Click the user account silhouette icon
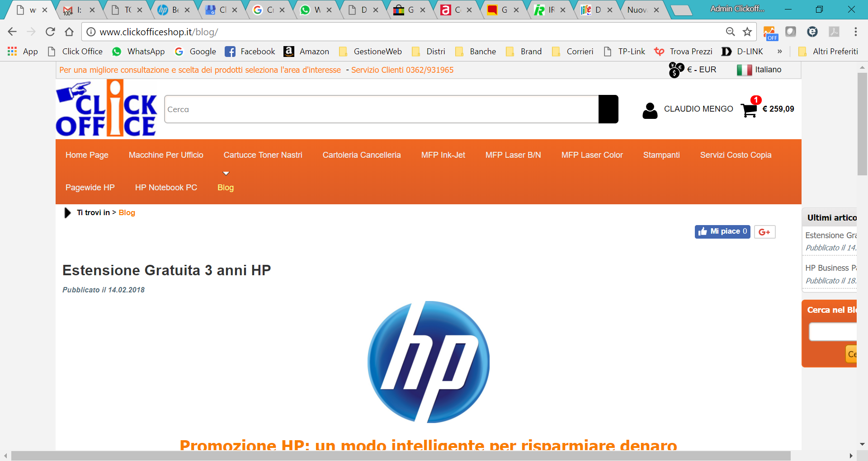 (650, 110)
